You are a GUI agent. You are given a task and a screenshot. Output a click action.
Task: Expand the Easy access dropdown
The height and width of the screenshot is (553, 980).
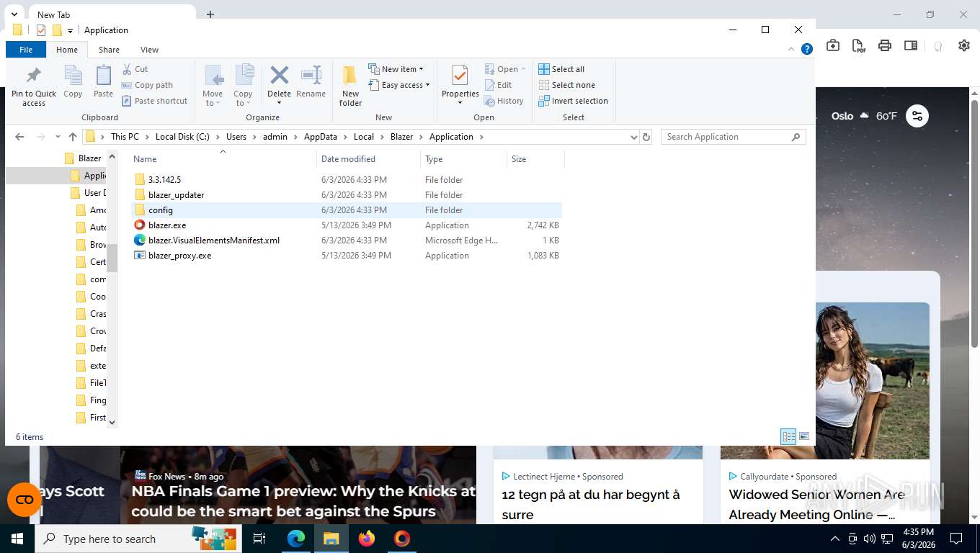pyautogui.click(x=398, y=85)
